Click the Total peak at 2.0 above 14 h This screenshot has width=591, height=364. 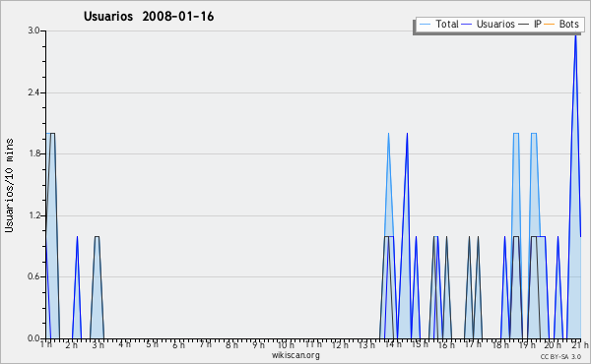(x=389, y=134)
